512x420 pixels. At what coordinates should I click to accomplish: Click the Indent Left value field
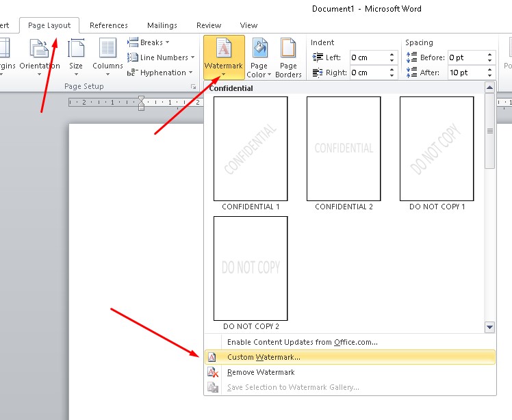pyautogui.click(x=369, y=57)
